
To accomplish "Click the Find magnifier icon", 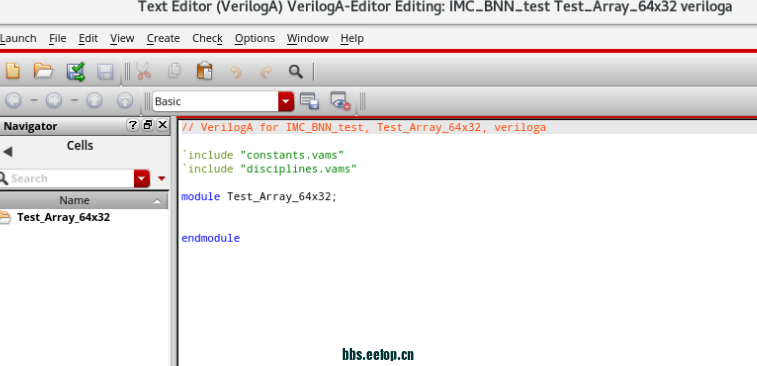I will click(x=296, y=72).
